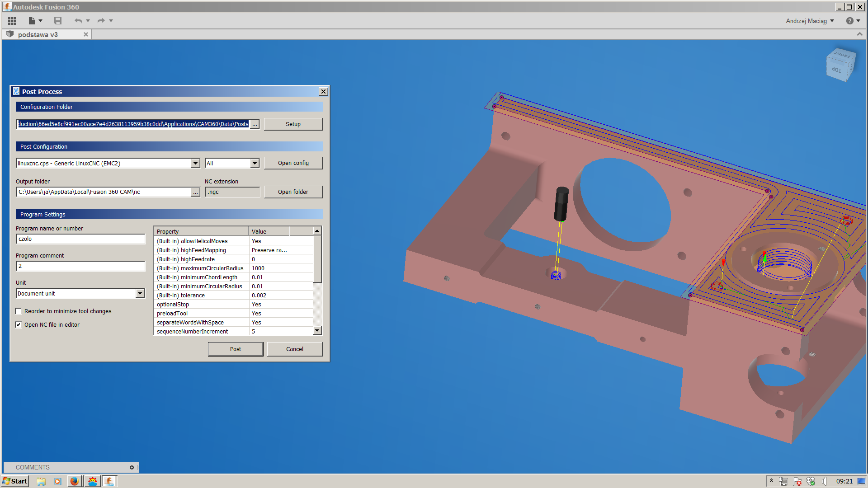Open Firefox from the taskbar
The image size is (868, 488).
[x=74, y=481]
